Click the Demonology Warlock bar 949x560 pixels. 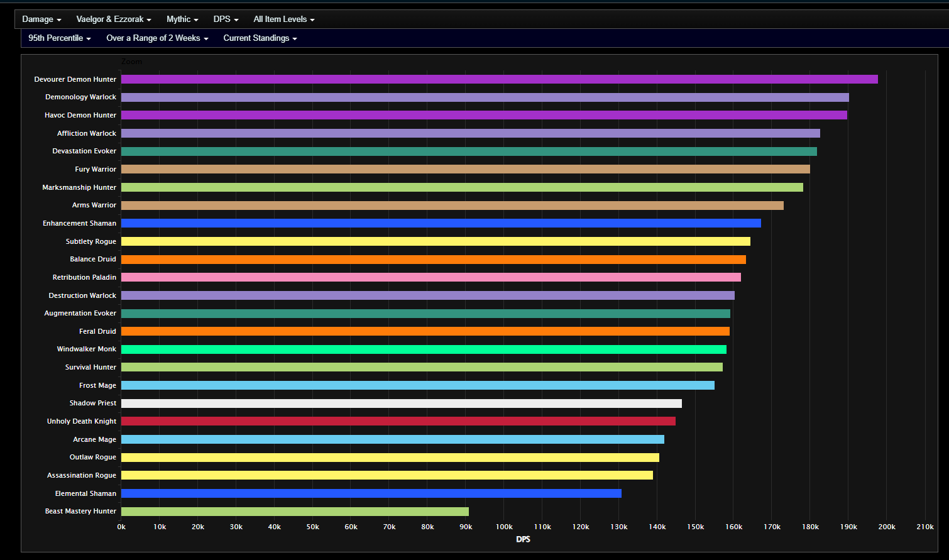(x=485, y=97)
